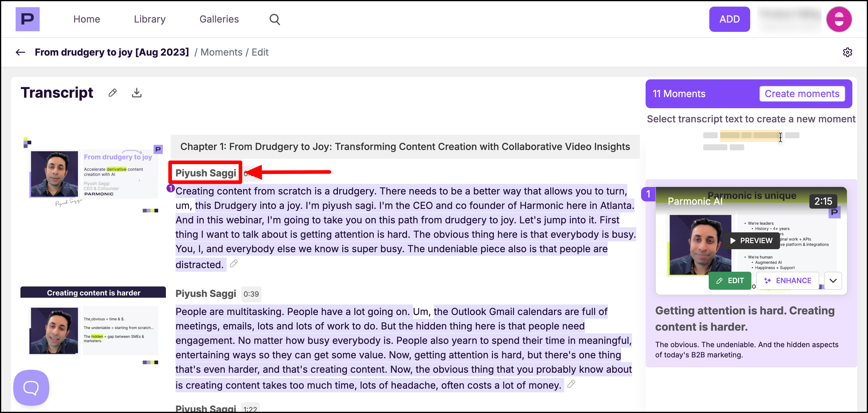The image size is (868, 413).
Task: Click the ADD button
Action: pos(729,19)
